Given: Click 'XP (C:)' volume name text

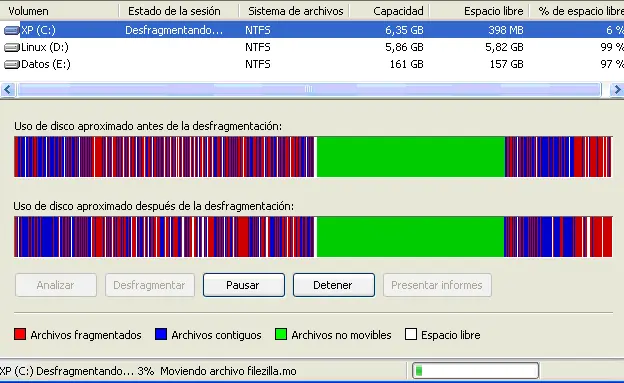Looking at the screenshot, I should (x=38, y=30).
